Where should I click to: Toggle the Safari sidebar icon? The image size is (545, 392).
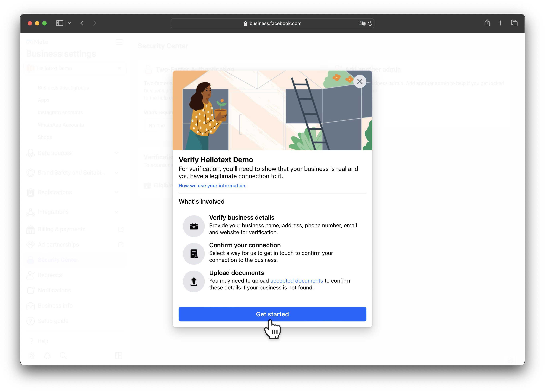(x=59, y=23)
